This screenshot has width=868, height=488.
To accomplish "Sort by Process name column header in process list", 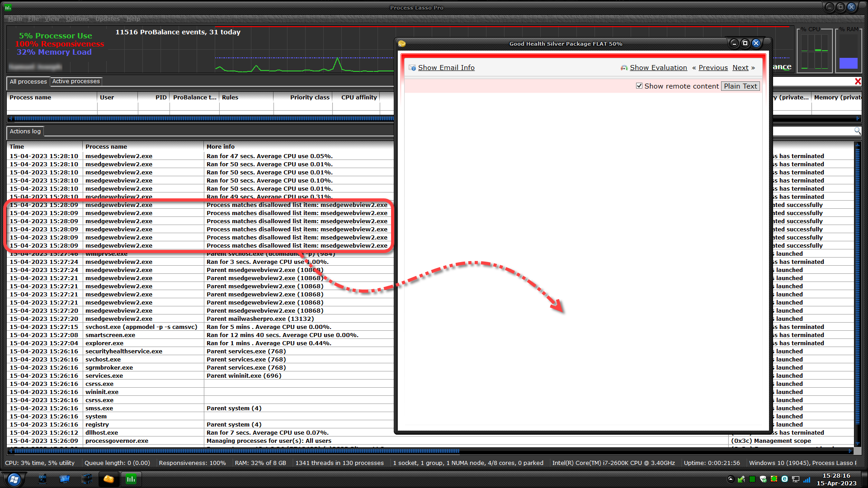I will pyautogui.click(x=52, y=97).
